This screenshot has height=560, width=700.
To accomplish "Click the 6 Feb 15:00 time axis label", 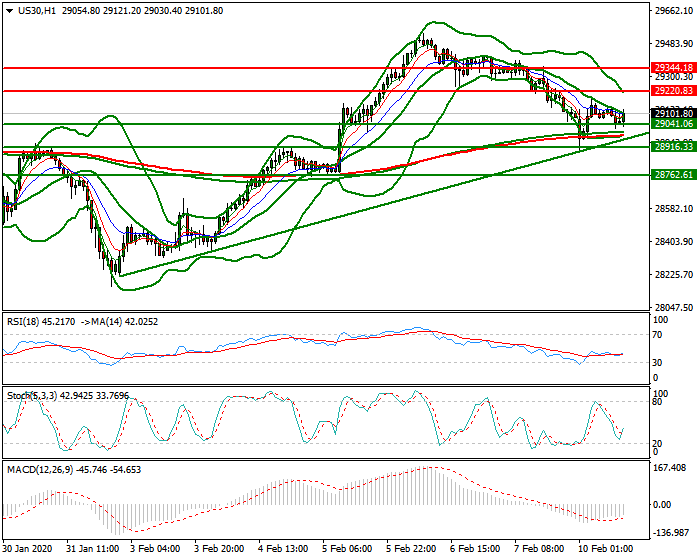I will [x=475, y=548].
